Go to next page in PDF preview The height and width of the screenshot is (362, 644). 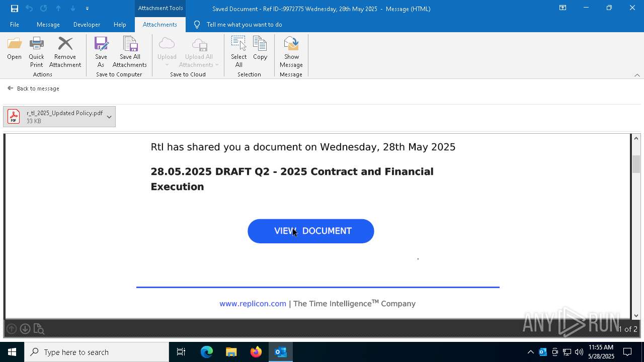pos(25,329)
